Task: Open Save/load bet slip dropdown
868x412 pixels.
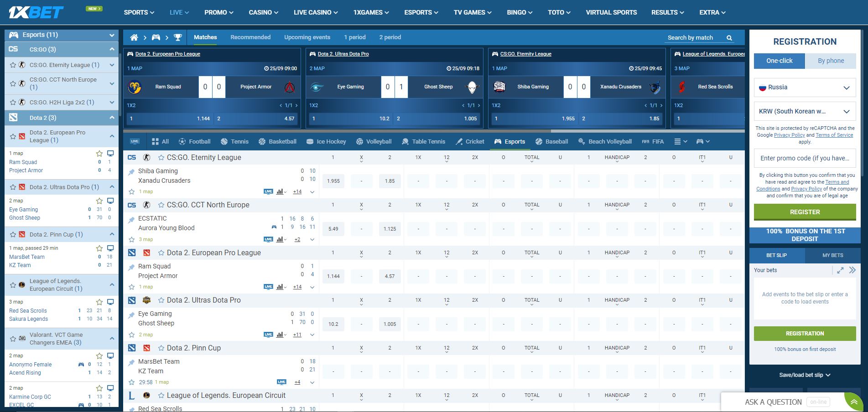Action: (x=805, y=375)
